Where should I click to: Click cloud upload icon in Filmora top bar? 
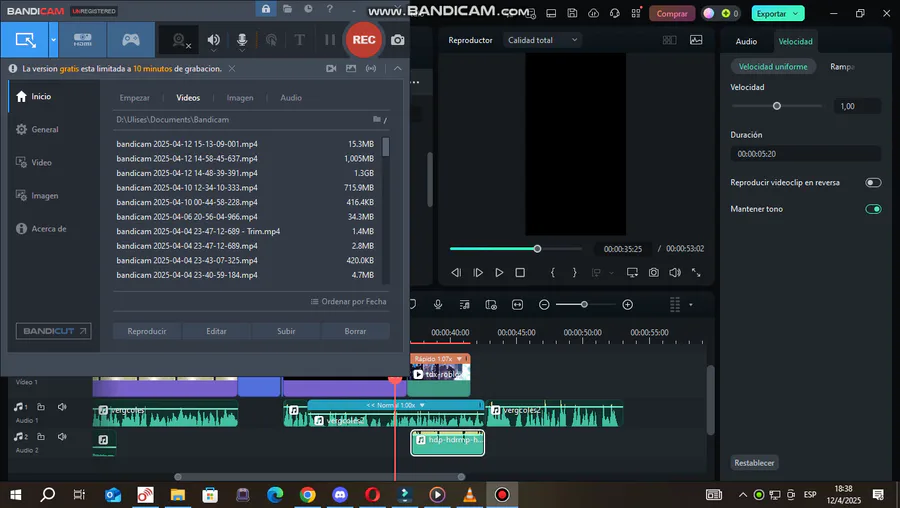(593, 13)
